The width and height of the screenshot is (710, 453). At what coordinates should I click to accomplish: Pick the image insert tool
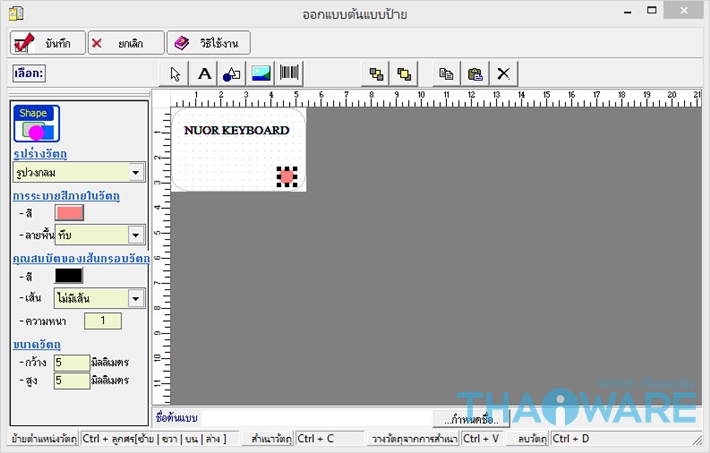point(261,74)
